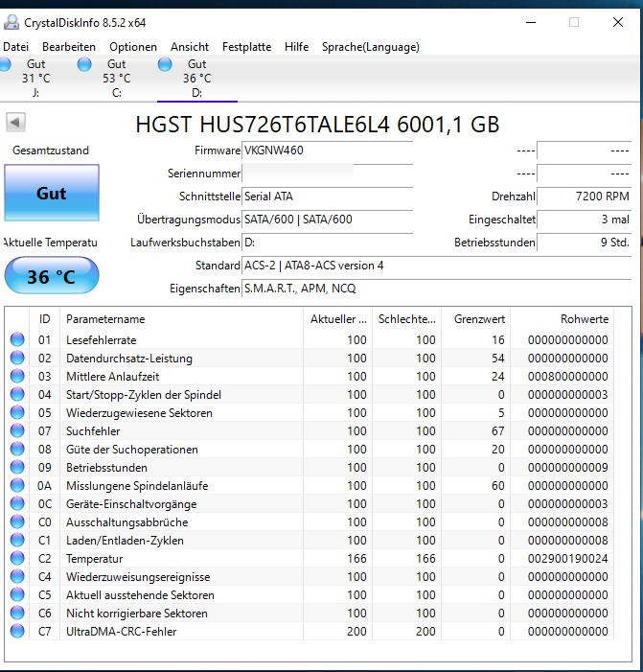
Task: Click status orb for Laden/Entladen-Zyklen
Action: (x=17, y=540)
